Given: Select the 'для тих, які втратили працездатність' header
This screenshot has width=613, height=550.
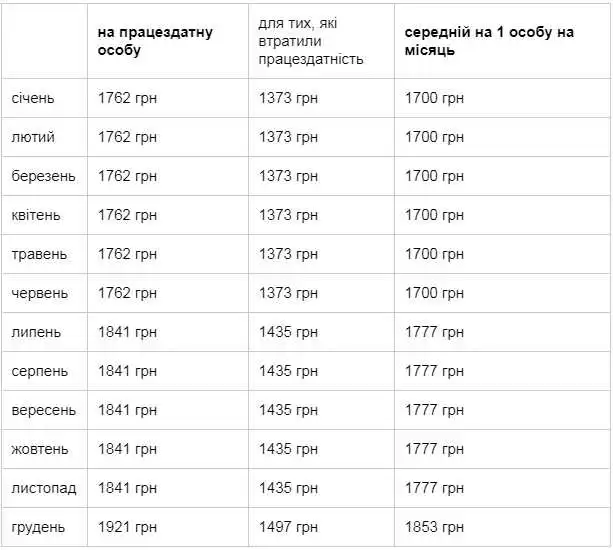Looking at the screenshot, I should click(311, 41).
